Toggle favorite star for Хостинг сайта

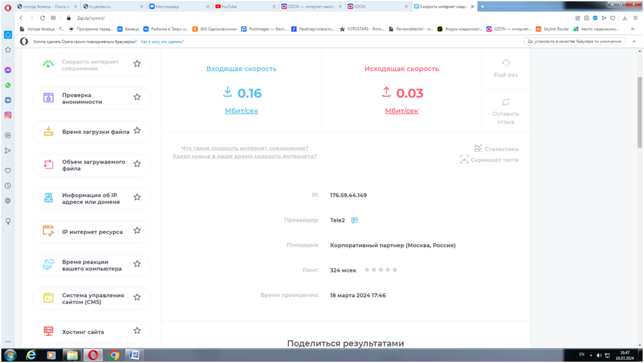point(137,331)
